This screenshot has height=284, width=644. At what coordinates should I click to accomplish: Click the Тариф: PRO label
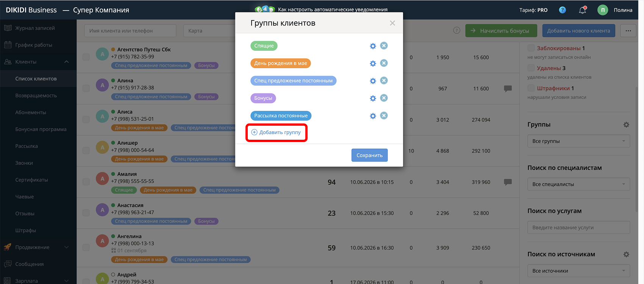point(533,10)
